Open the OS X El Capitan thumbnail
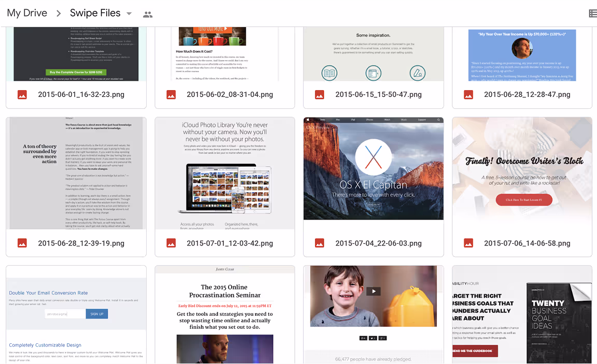Screen dimensions: 597x364 pos(374,168)
